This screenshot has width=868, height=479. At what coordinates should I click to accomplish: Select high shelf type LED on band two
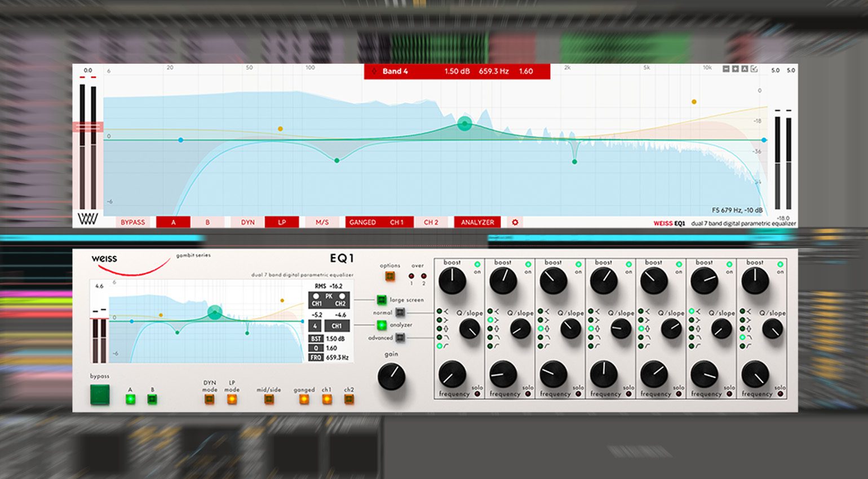(x=490, y=311)
